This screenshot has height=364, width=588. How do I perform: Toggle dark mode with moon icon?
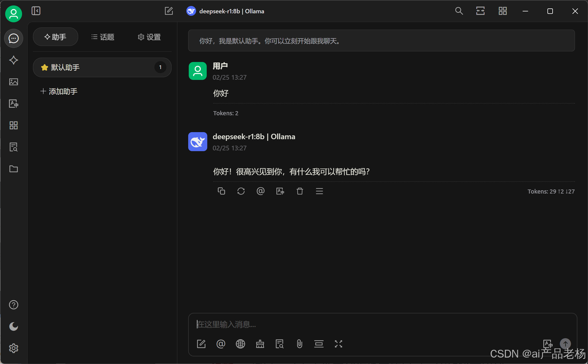tap(14, 326)
